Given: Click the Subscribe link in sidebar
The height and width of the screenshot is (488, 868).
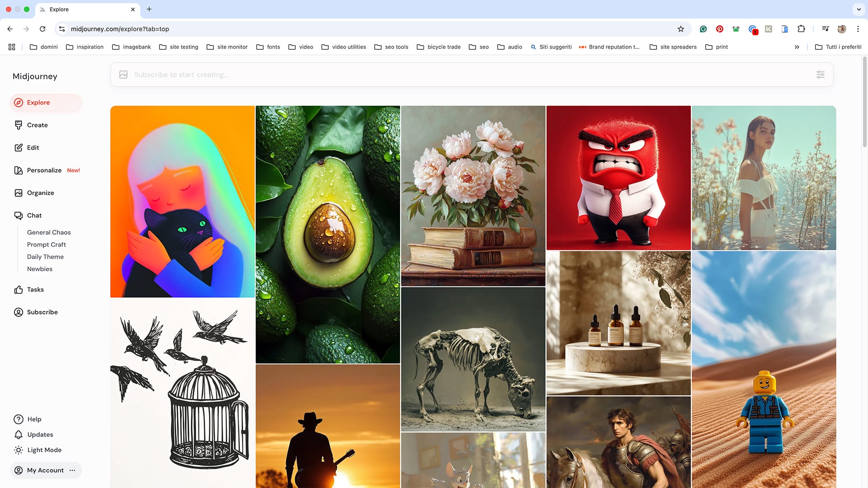Looking at the screenshot, I should tap(42, 312).
